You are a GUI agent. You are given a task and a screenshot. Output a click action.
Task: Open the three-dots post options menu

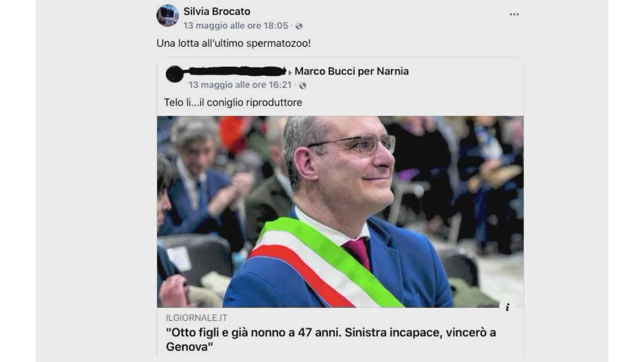514,14
